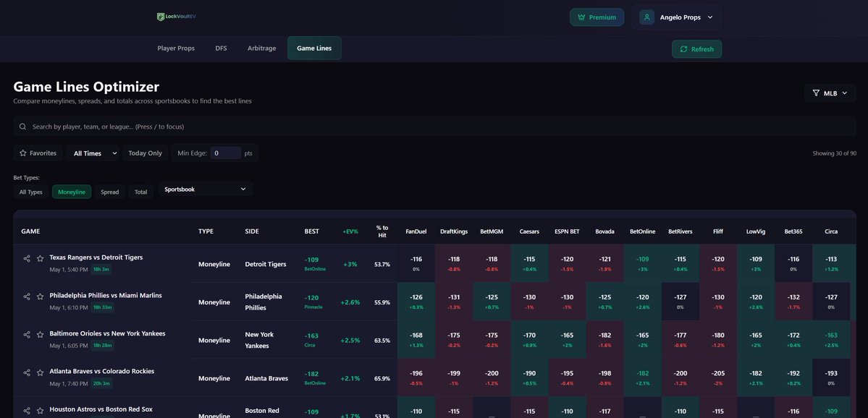
Task: Click ESPN BET -165 Yankees odds
Action: click(x=568, y=339)
